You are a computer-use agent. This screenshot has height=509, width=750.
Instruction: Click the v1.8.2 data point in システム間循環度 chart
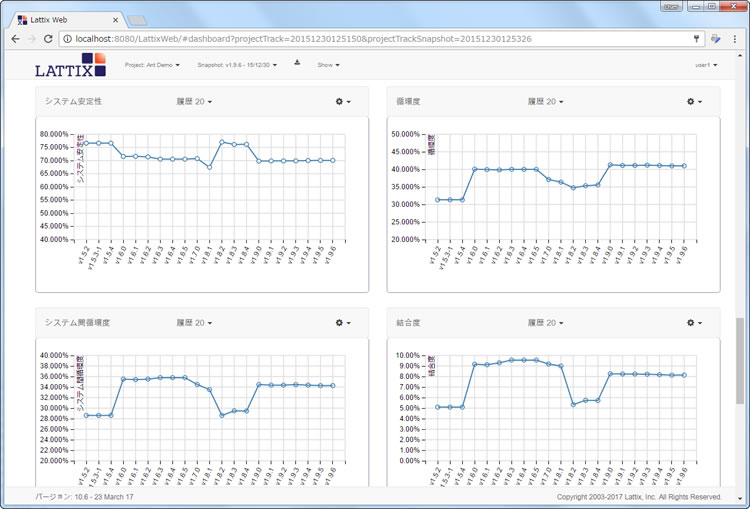(x=222, y=415)
